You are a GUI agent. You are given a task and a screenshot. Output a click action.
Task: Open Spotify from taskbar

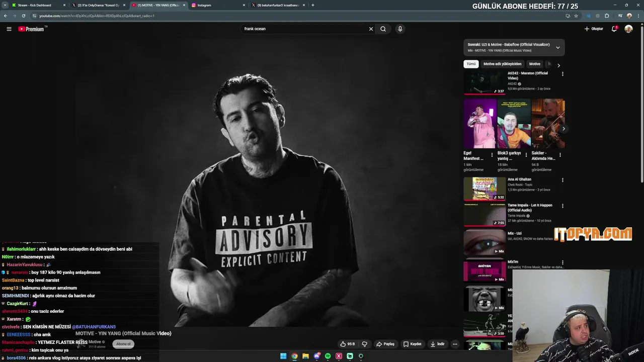click(328, 356)
